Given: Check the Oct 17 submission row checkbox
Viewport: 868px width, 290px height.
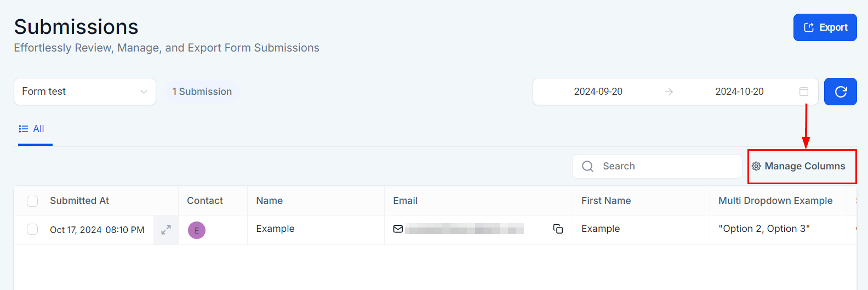Looking at the screenshot, I should click(32, 229).
